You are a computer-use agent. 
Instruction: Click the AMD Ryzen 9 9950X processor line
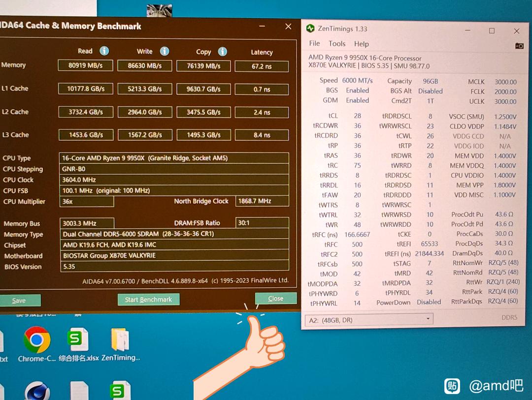365,58
